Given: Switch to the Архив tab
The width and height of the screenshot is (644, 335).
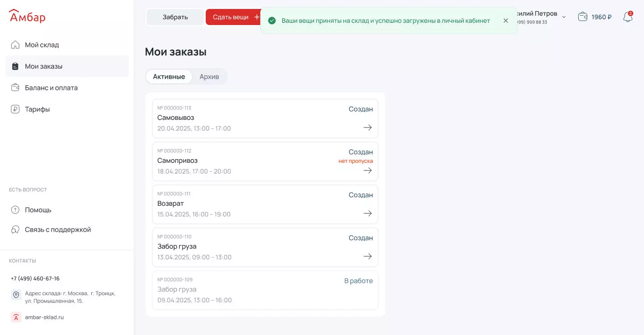Looking at the screenshot, I should tap(209, 76).
